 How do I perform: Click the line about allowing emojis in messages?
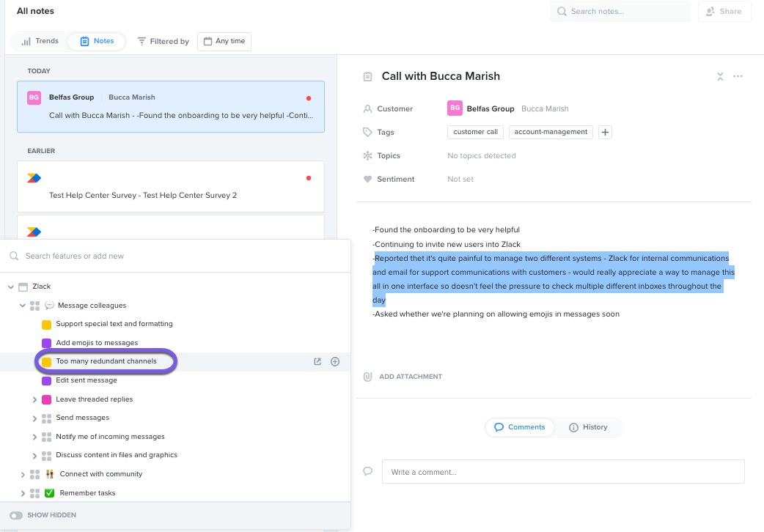point(496,314)
